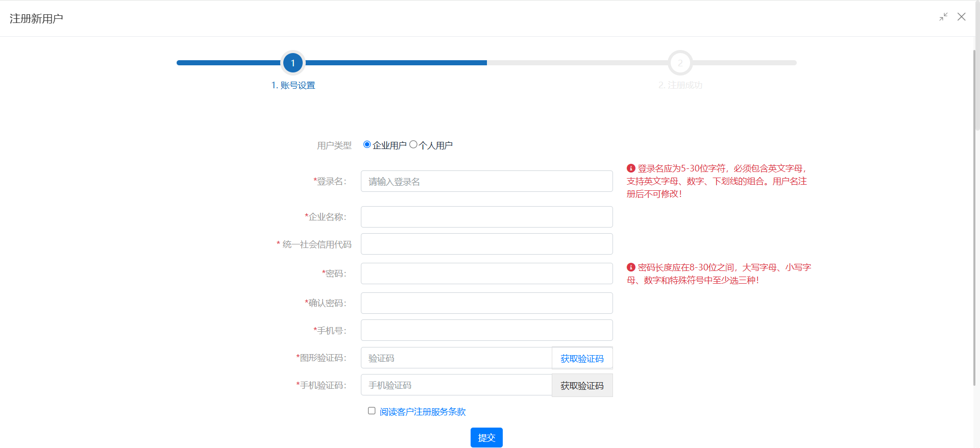Click step 1 circle in progress bar
Screen dimensions: 980x448
(x=293, y=63)
